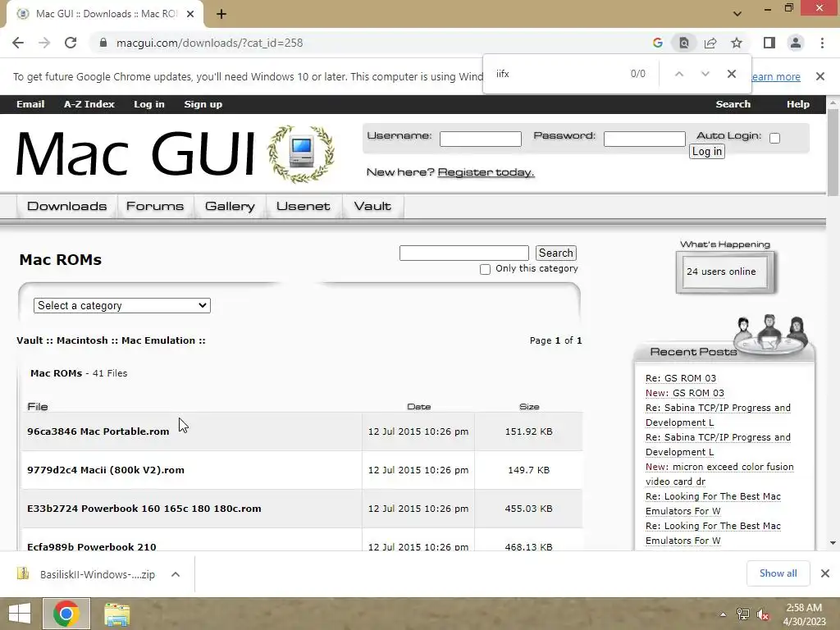Click Sign up at top bar
This screenshot has width=840, height=630.
[203, 104]
